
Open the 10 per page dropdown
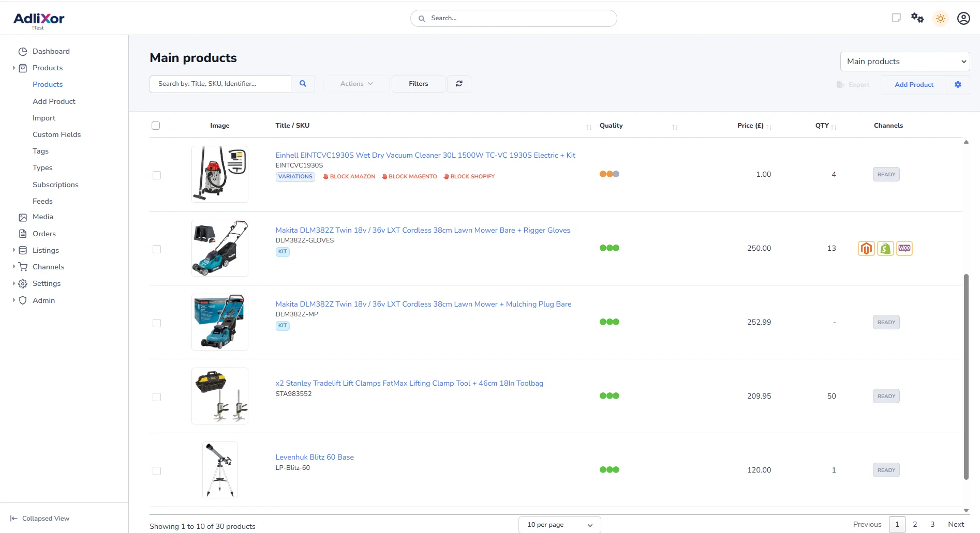pyautogui.click(x=559, y=524)
